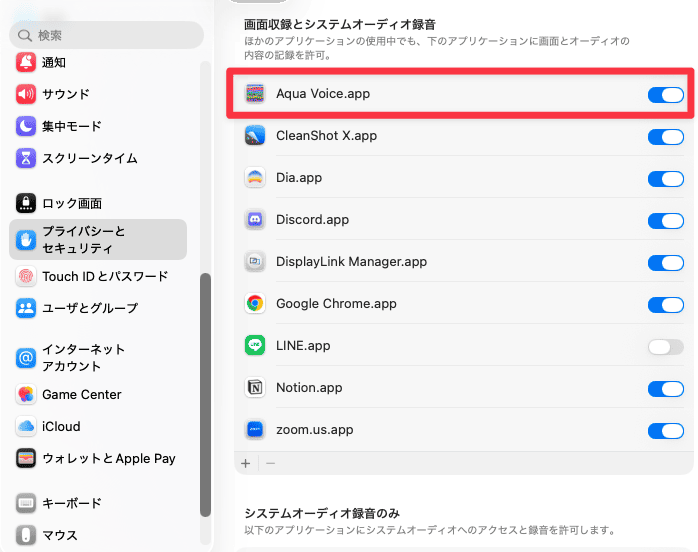
Task: Switch off DisplayLink Manager.app permission
Action: 666,263
